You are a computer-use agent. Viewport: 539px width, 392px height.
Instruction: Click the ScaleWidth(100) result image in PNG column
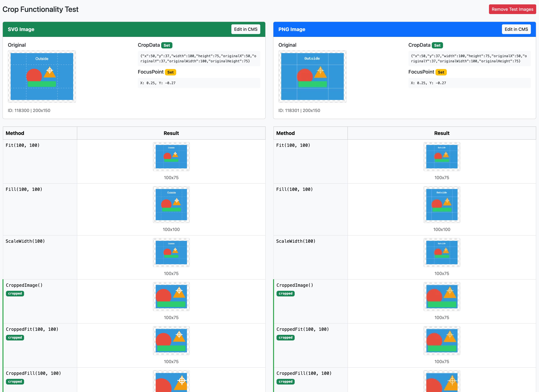click(442, 252)
